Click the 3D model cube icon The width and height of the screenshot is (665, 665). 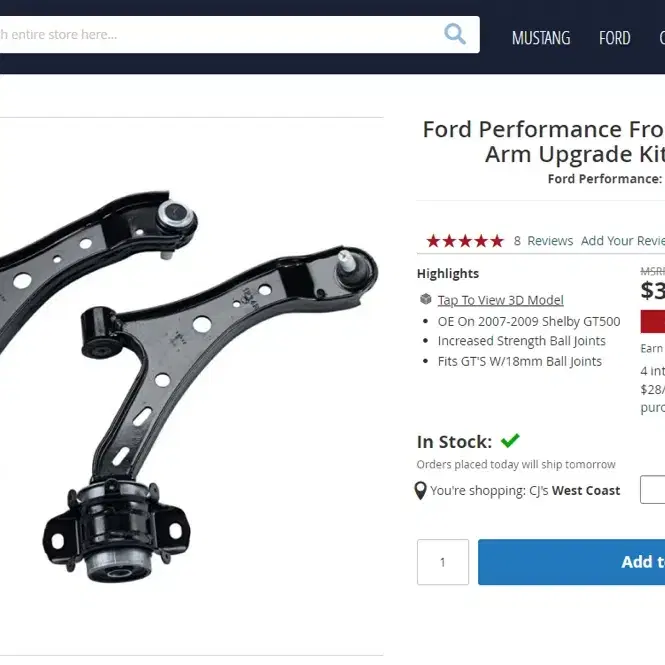[426, 299]
